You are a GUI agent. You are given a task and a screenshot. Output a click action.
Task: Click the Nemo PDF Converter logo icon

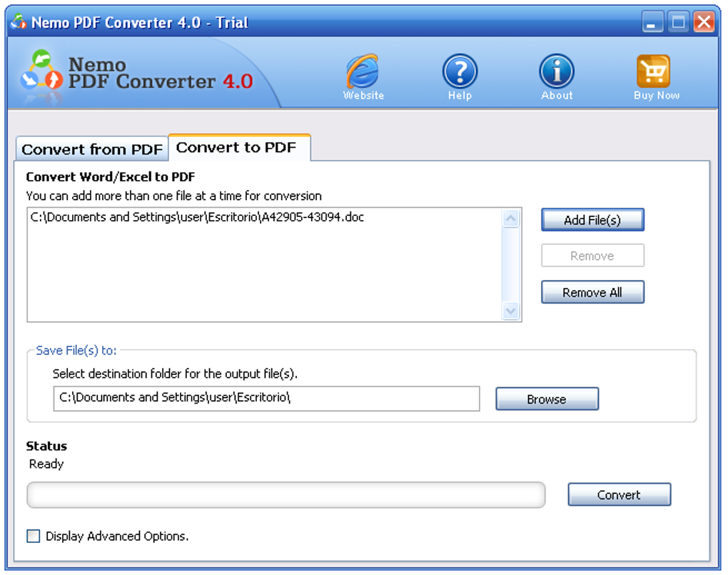coord(41,71)
